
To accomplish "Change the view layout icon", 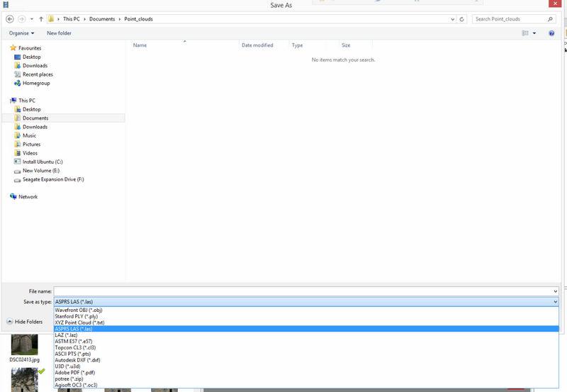I will click(525, 33).
